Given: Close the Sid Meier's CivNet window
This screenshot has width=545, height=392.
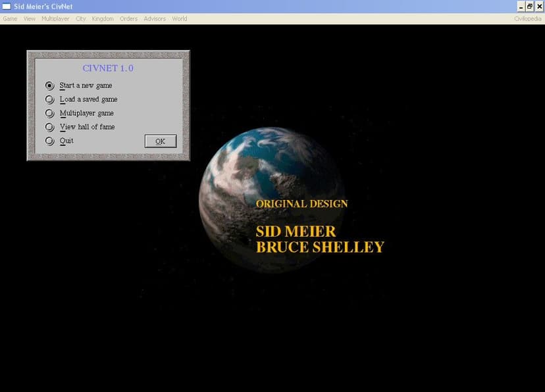Looking at the screenshot, I should 539,7.
